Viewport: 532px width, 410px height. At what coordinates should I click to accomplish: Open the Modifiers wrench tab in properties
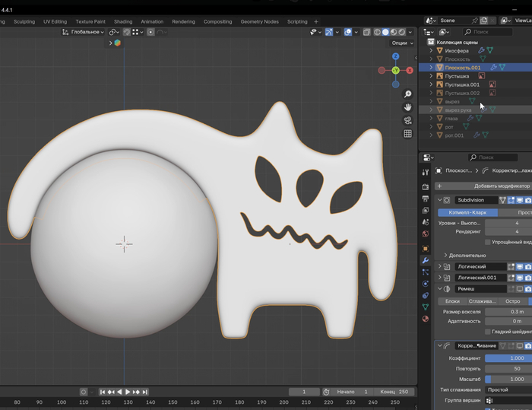pos(426,260)
